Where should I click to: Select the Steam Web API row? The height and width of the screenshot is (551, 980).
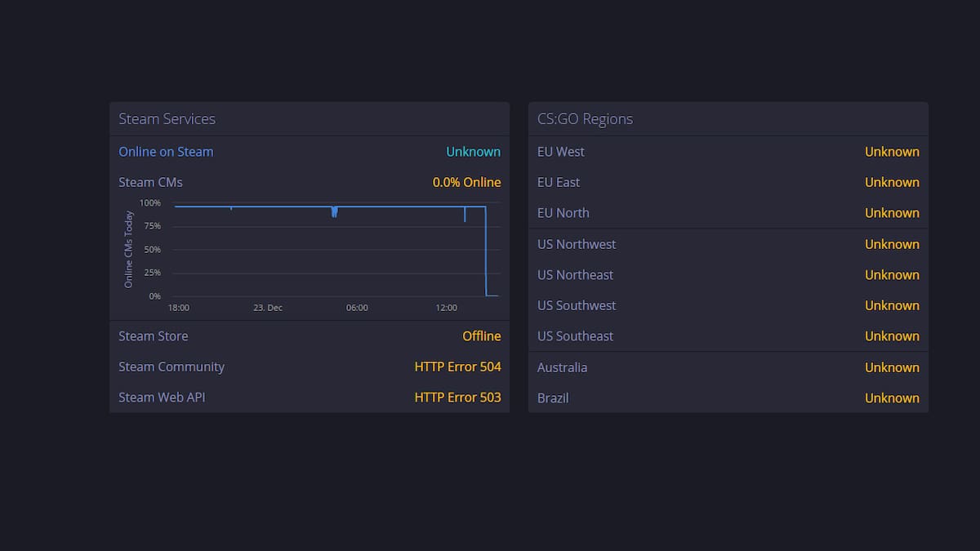[x=310, y=398]
